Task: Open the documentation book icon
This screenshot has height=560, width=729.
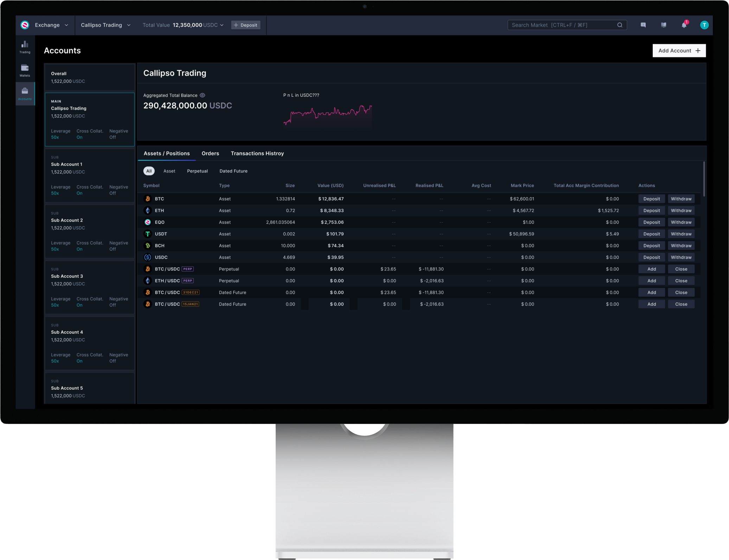Action: (663, 25)
